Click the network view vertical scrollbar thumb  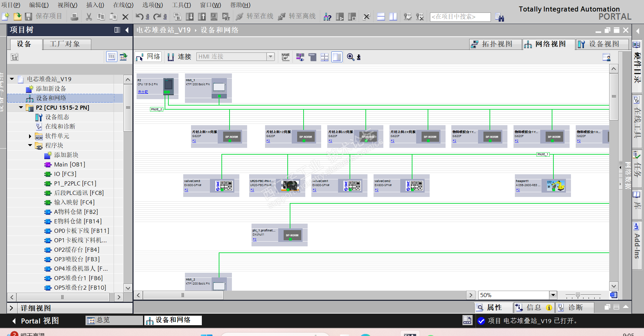614,97
